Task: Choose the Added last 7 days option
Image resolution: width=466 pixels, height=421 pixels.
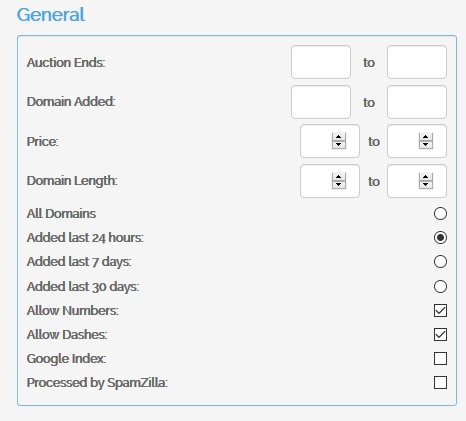Action: [x=440, y=262]
